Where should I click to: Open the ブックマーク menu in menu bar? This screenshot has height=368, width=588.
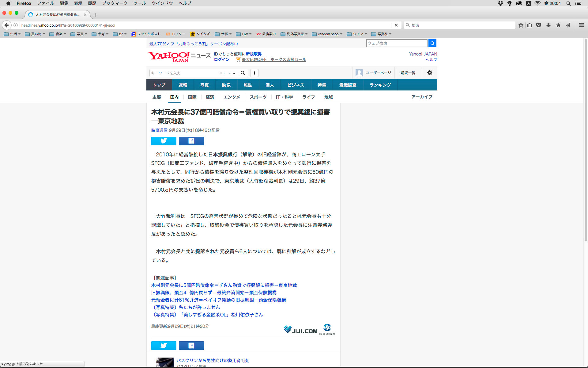tap(115, 3)
